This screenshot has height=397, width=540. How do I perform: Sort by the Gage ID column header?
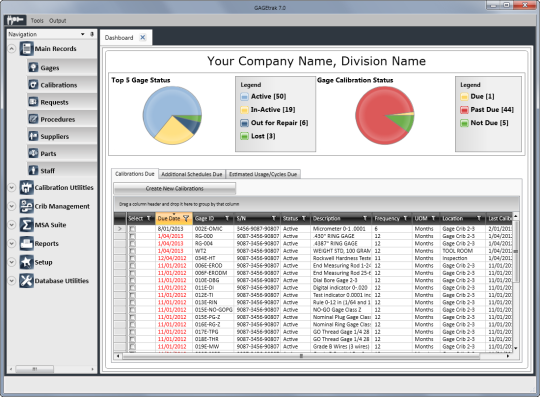point(205,218)
